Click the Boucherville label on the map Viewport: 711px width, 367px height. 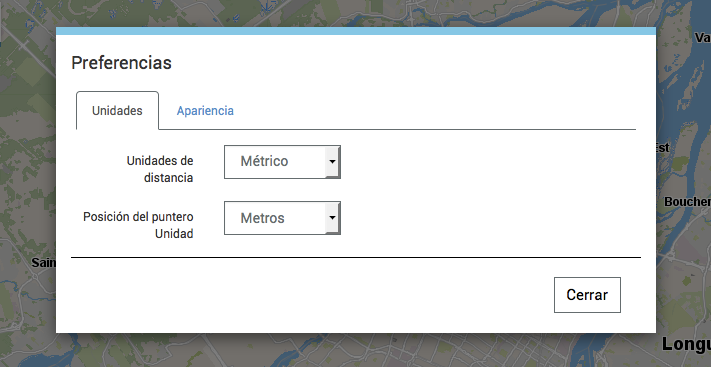pos(687,201)
